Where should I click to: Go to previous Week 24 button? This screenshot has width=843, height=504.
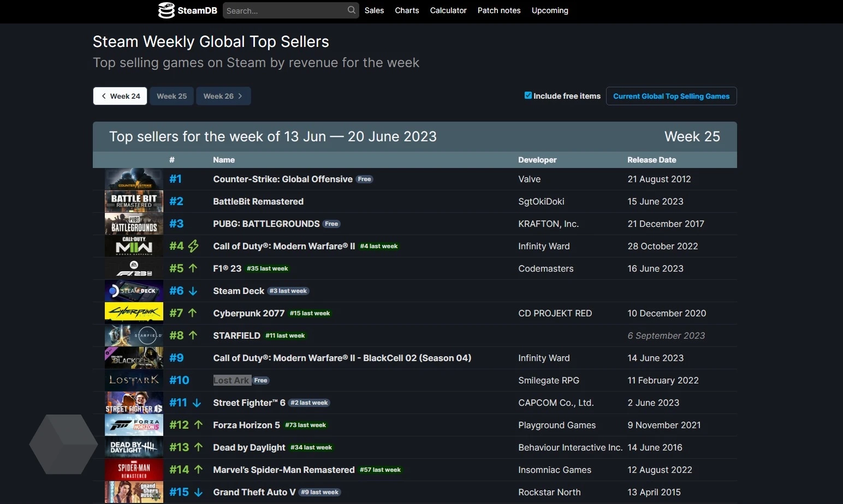pos(120,96)
